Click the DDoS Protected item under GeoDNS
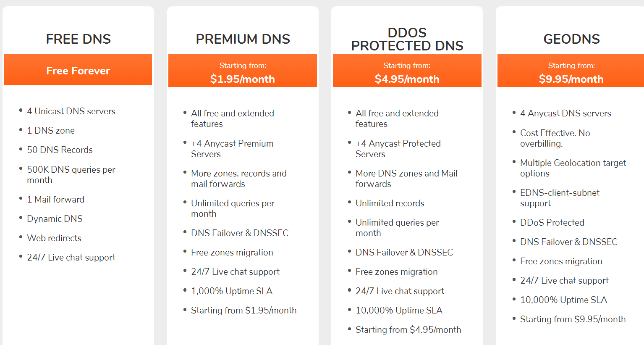This screenshot has width=644, height=345. [552, 223]
